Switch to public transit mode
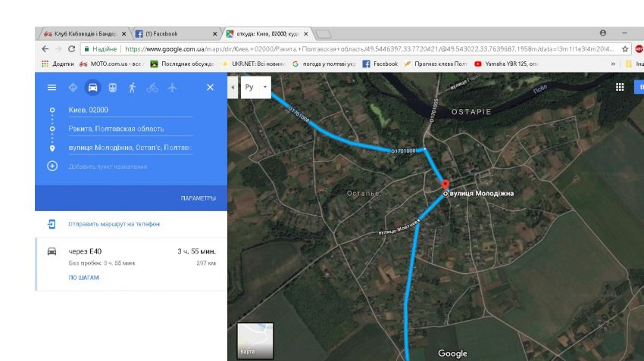Screen dimensions: 644x361 pyautogui.click(x=112, y=88)
